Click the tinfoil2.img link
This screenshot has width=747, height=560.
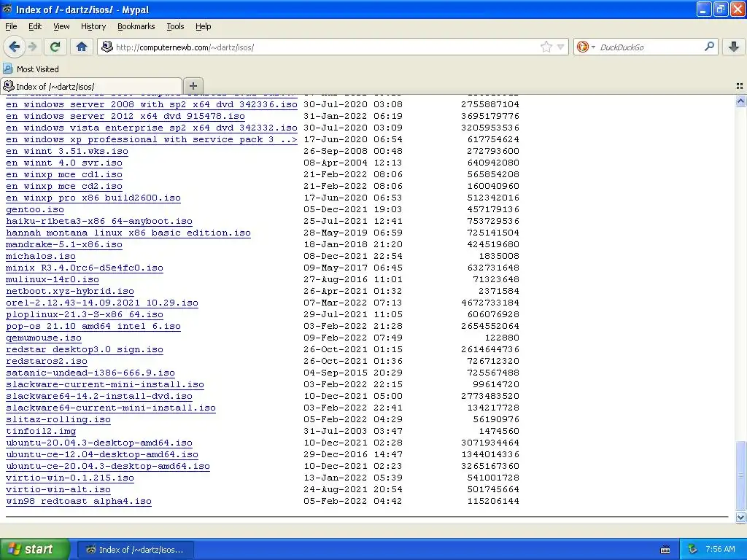(x=41, y=431)
